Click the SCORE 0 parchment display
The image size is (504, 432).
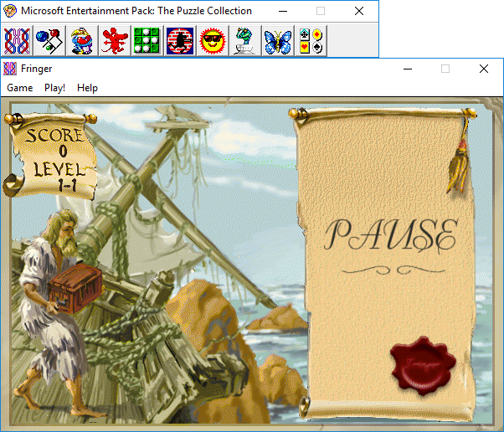pyautogui.click(x=54, y=142)
